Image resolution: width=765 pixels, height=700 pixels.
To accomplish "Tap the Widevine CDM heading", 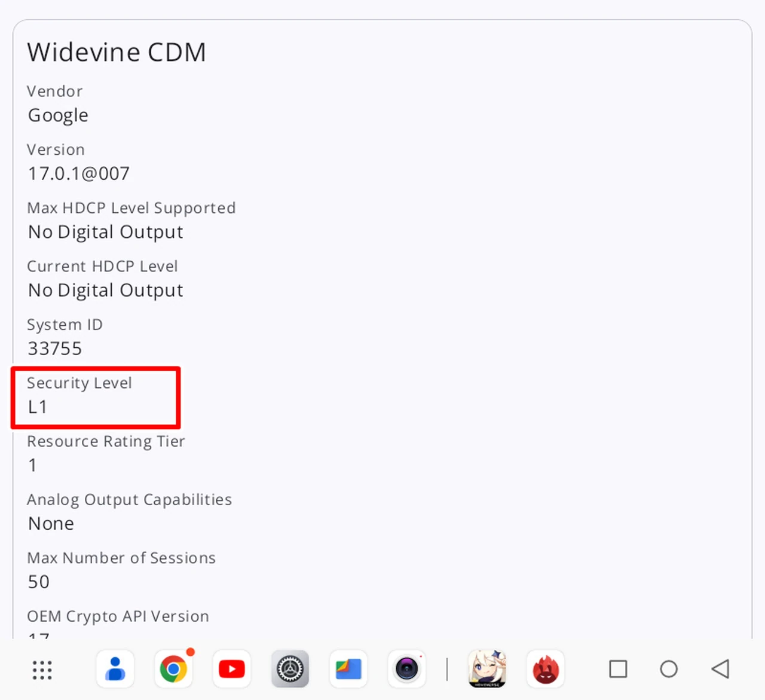I will pyautogui.click(x=117, y=53).
